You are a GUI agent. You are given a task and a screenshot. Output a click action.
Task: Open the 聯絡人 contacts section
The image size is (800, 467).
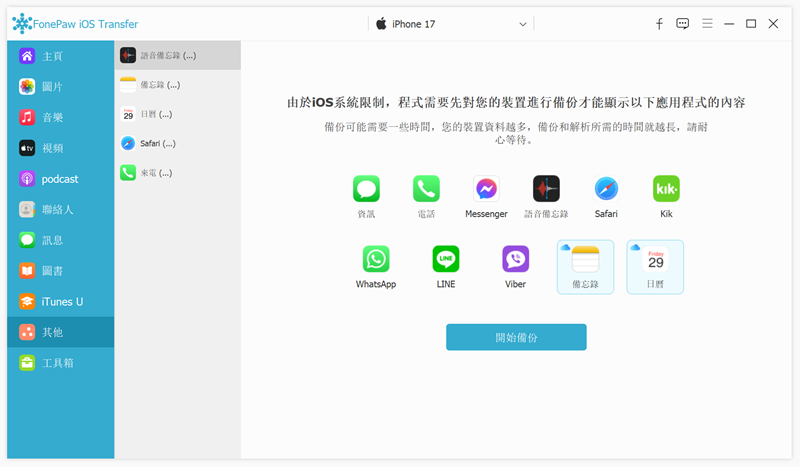pos(60,209)
